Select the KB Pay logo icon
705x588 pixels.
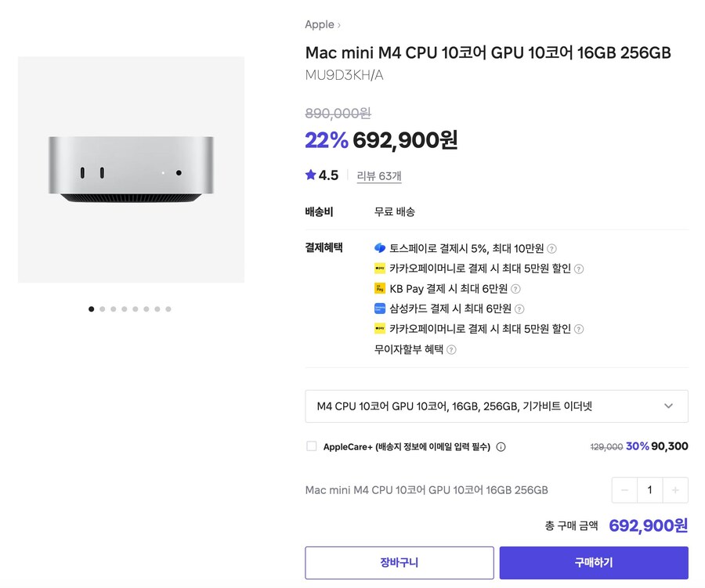381,289
